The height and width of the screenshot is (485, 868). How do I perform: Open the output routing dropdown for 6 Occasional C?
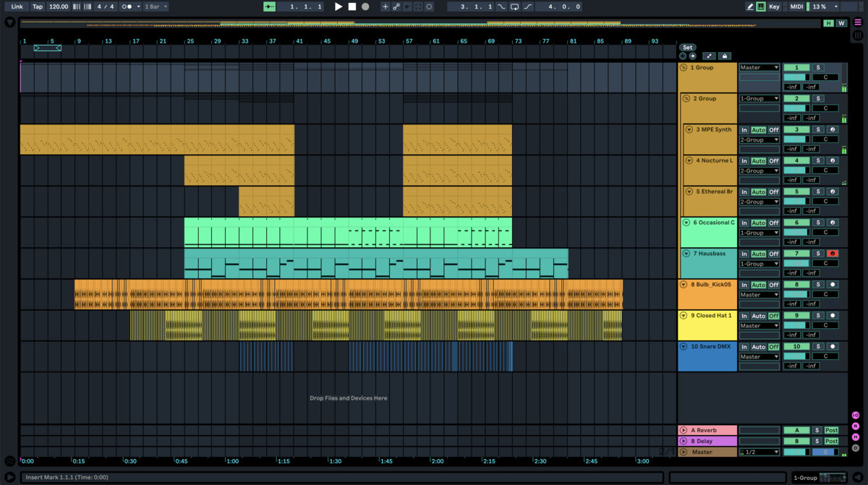(x=759, y=233)
